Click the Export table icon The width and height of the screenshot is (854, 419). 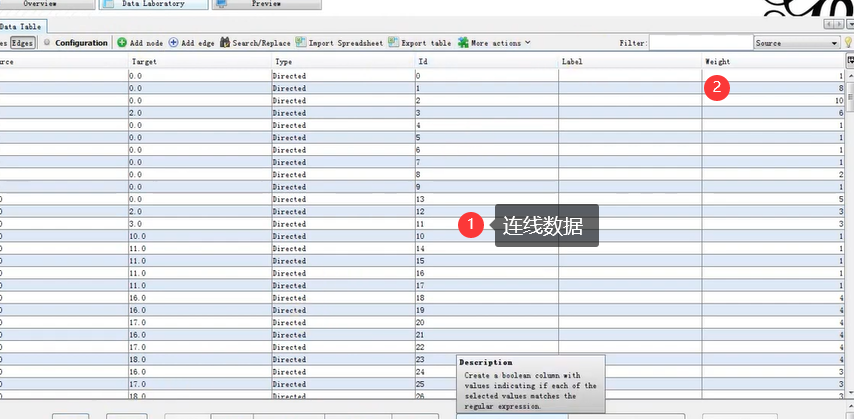point(393,42)
